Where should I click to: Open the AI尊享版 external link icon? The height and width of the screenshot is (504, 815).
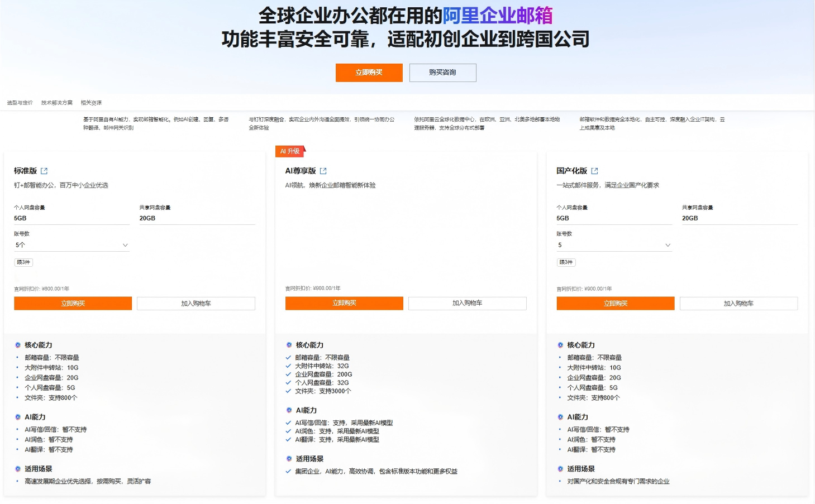(323, 171)
